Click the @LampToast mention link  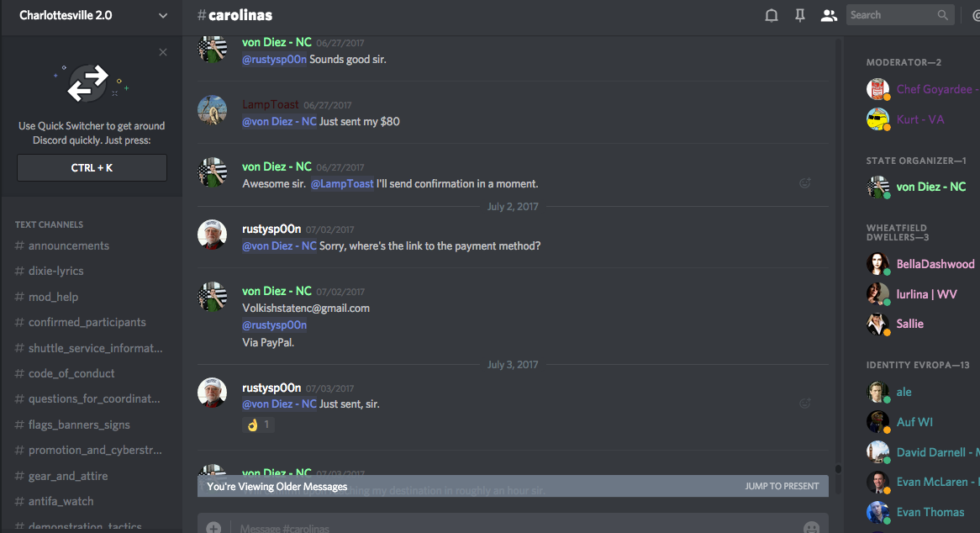(342, 184)
